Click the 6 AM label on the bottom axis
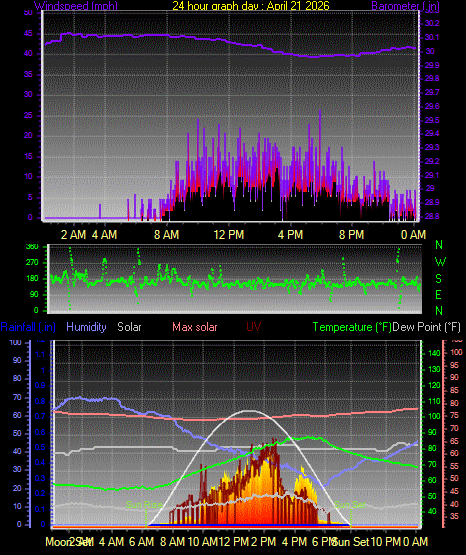Screen dimensions: 466x555 [141, 542]
